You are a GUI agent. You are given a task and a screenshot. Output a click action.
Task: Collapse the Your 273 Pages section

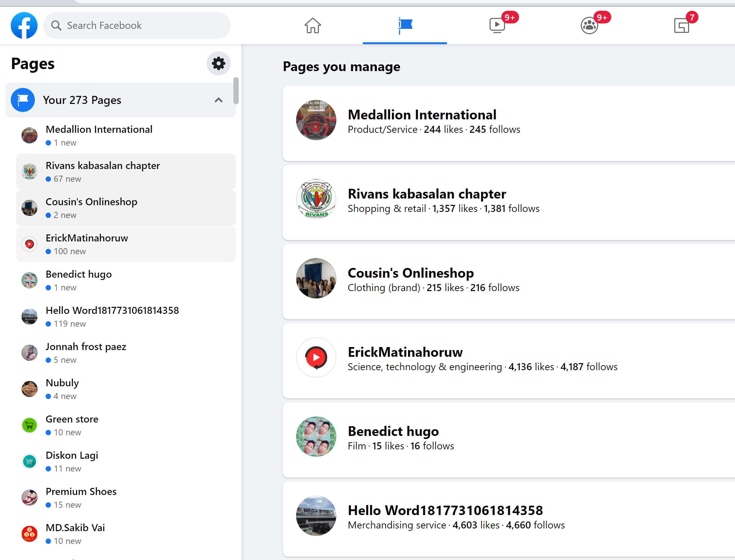[x=219, y=100]
